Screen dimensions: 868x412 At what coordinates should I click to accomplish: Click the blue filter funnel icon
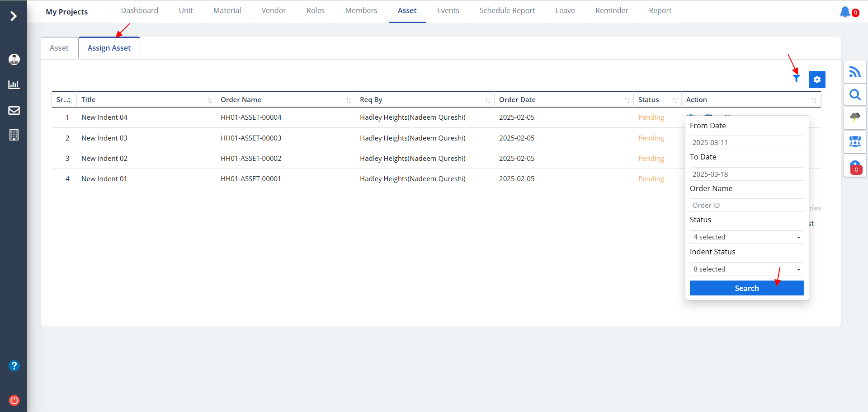point(796,79)
